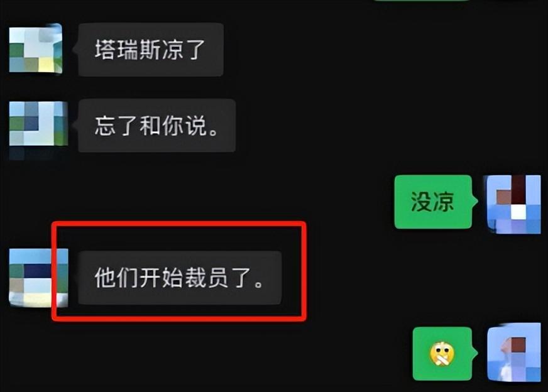Tap the avatar beside "塔瑞斯凉了" message
Screen dimensions: 548x392
[x=36, y=48]
